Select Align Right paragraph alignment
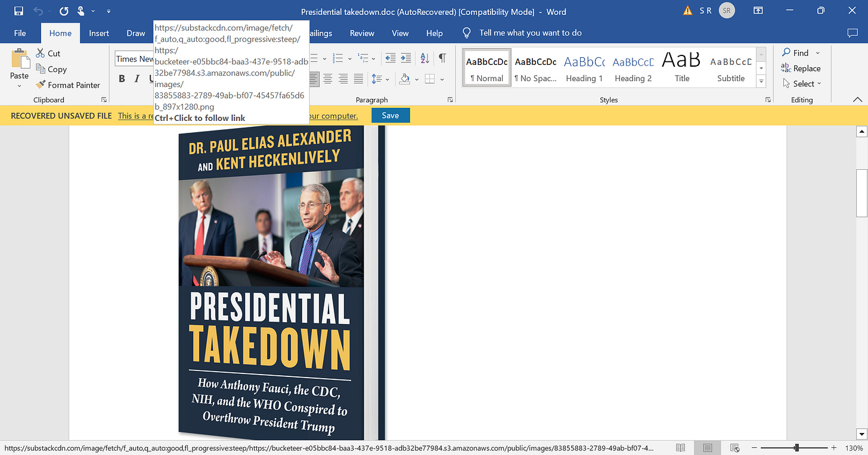 click(x=343, y=79)
